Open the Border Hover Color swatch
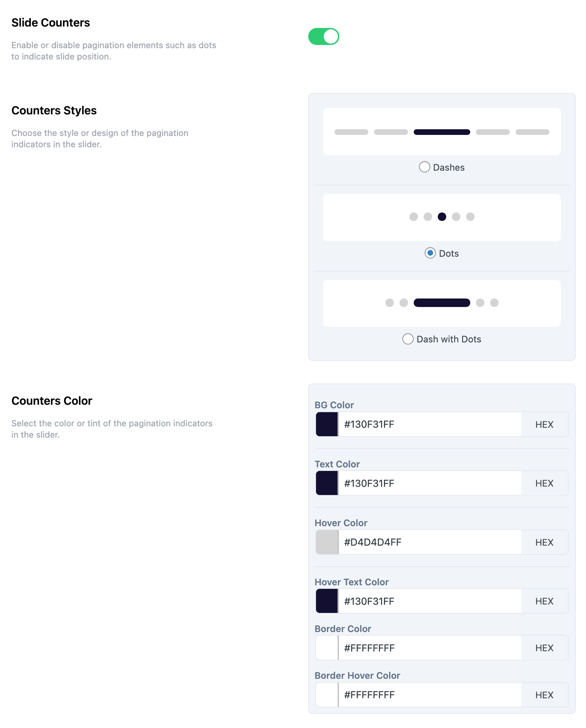 (x=327, y=695)
